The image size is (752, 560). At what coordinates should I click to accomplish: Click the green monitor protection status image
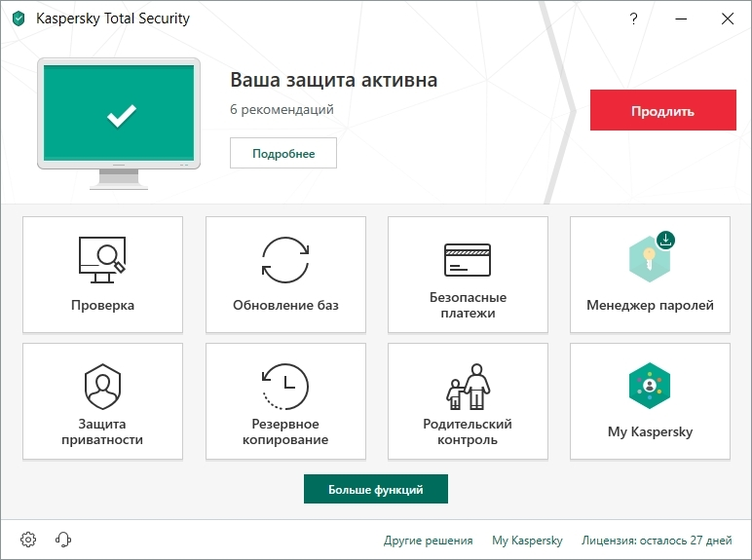click(x=119, y=124)
